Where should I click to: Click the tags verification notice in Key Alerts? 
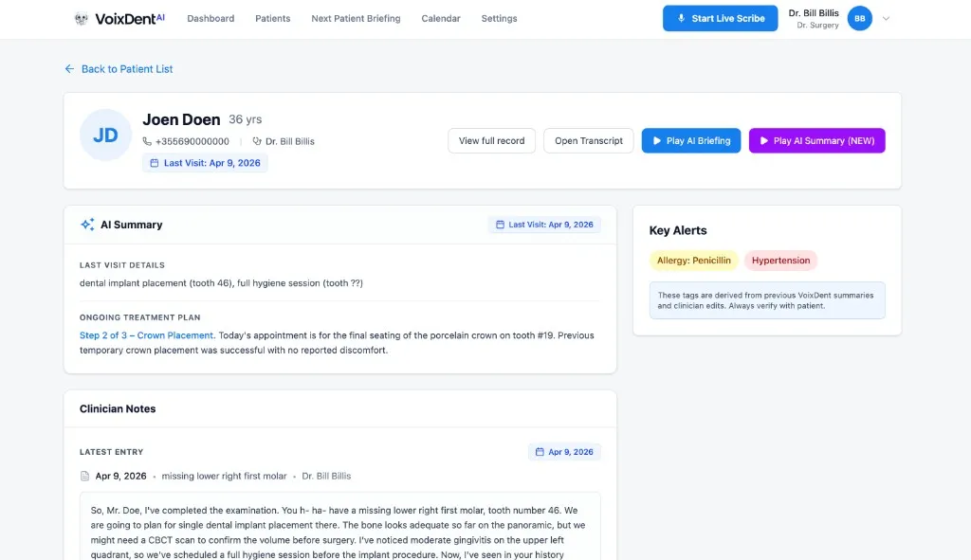click(x=767, y=300)
